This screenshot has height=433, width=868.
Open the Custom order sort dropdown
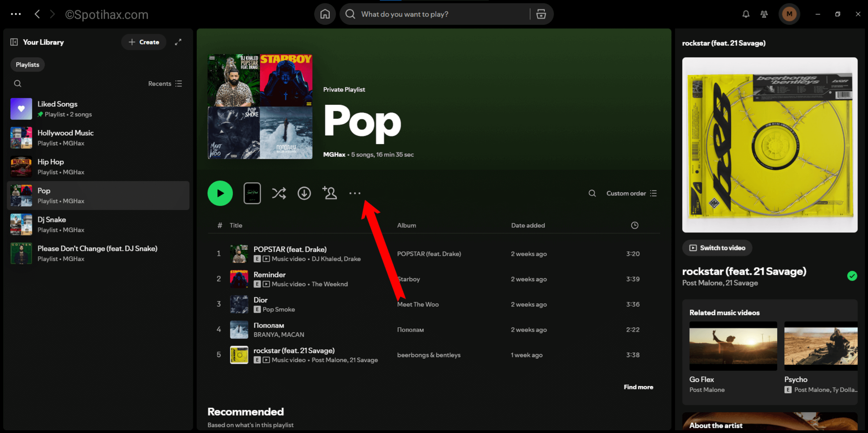(x=631, y=193)
